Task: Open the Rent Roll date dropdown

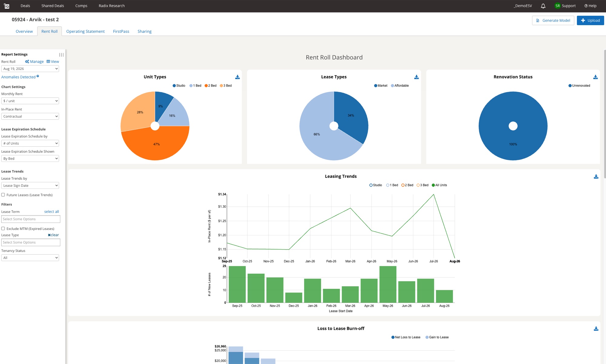Action: (30, 69)
